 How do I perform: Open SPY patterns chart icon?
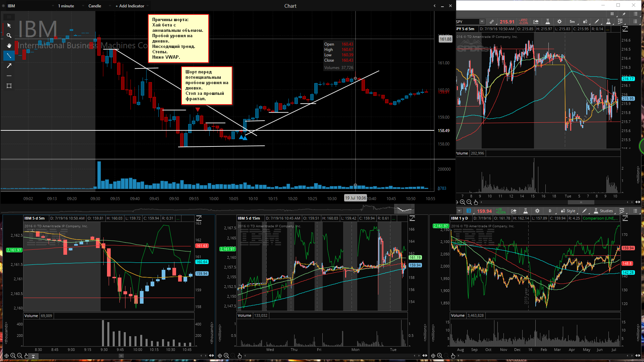[x=620, y=21]
